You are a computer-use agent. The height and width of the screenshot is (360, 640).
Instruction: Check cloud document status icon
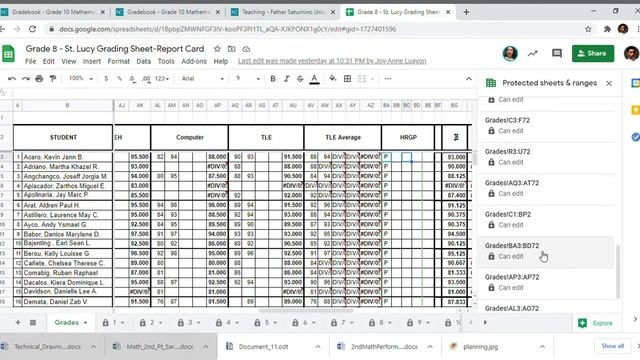246,49
